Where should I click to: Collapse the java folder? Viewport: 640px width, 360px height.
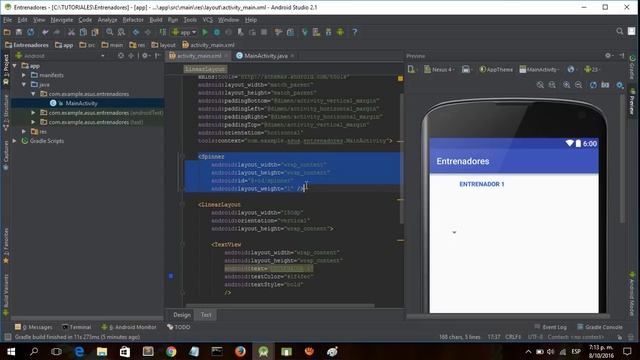(x=24, y=84)
